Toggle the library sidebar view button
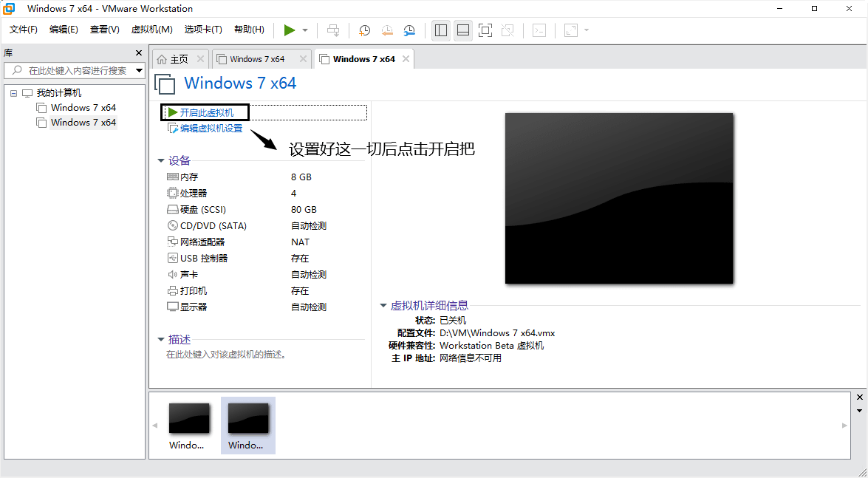Image resolution: width=868 pixels, height=478 pixels. 441,30
